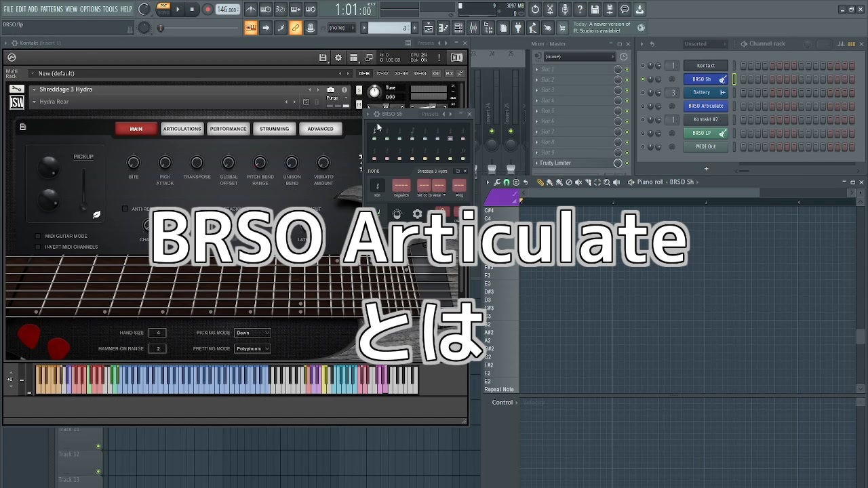Image resolution: width=868 pixels, height=488 pixels.
Task: Open the New (default) multi rack dropdown
Action: [32, 73]
